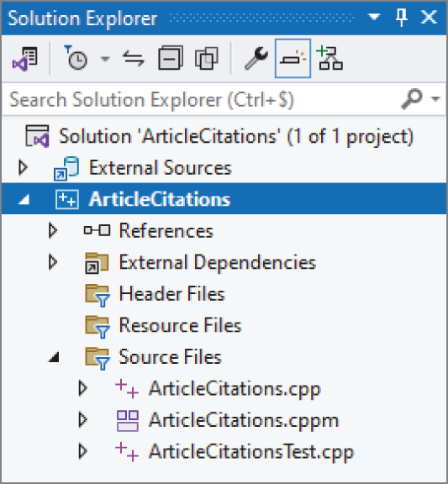
Task: Expand the External Dependencies node
Action: coord(53,262)
